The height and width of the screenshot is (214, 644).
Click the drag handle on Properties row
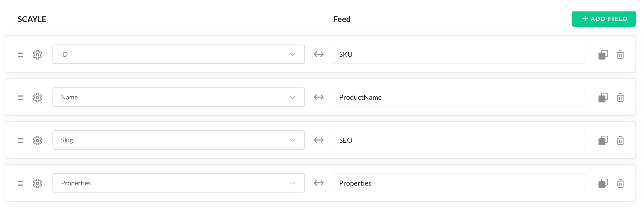coord(20,183)
